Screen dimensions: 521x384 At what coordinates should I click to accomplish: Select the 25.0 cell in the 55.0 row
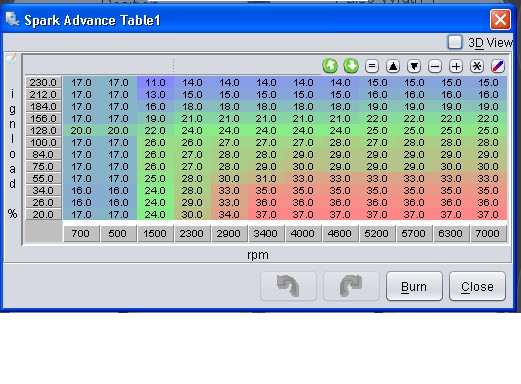pyautogui.click(x=155, y=178)
